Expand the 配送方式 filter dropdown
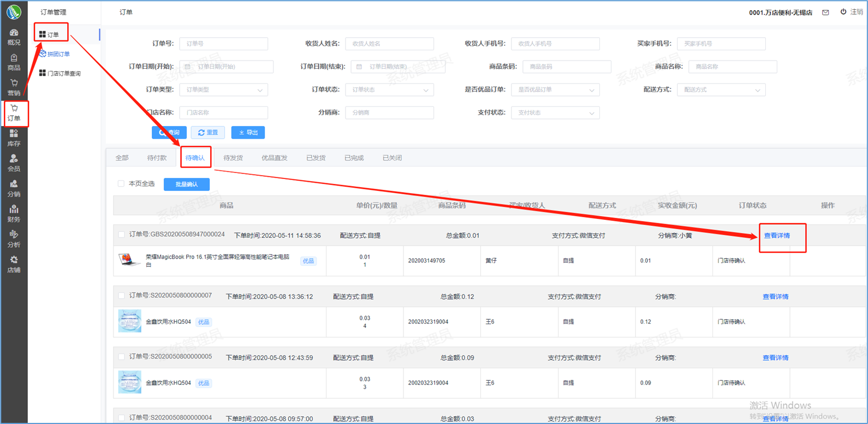Viewport: 868px width, 424px height. [721, 90]
